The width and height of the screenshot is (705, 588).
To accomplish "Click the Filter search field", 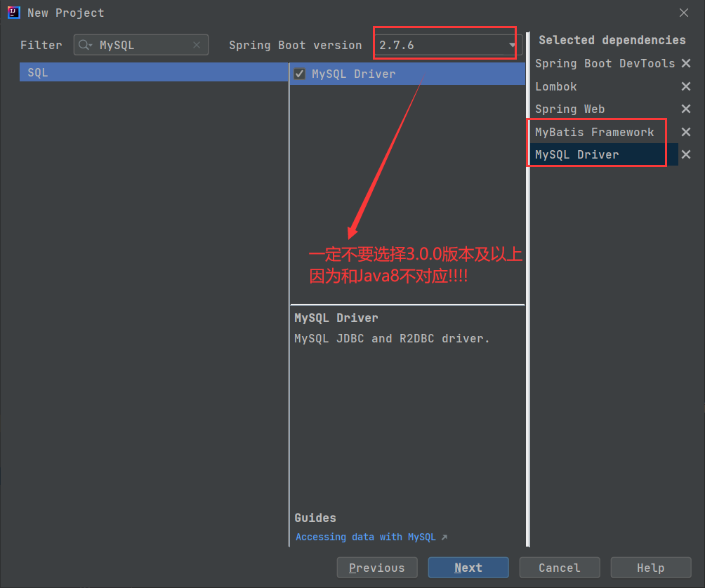I will 140,45.
